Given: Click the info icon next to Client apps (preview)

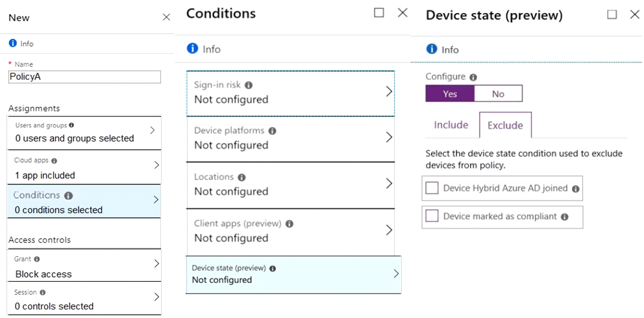Looking at the screenshot, I should pyautogui.click(x=289, y=224).
